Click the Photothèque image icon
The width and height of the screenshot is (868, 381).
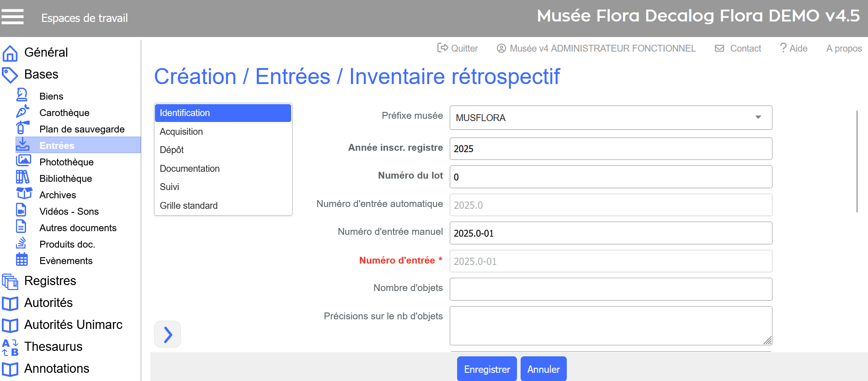point(23,161)
